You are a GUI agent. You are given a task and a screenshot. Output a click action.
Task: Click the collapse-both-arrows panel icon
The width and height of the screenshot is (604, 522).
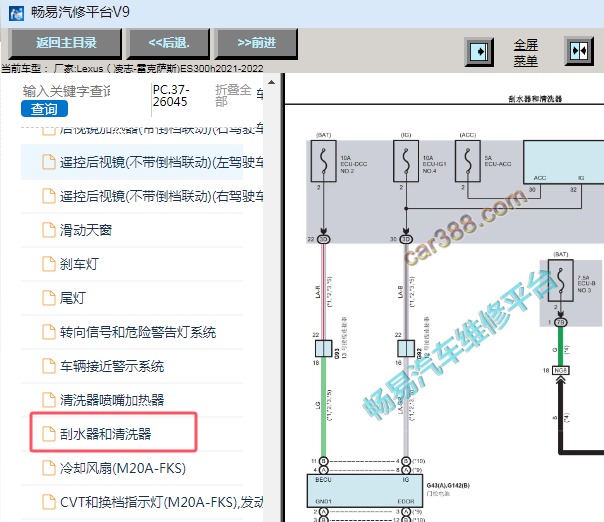pyautogui.click(x=579, y=51)
